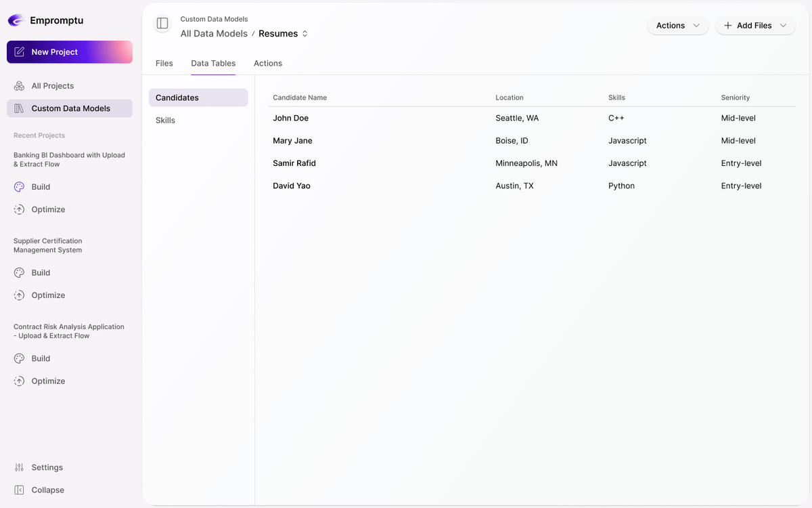Open the Banking BI Dashboard project
The image size is (812, 508).
point(69,159)
